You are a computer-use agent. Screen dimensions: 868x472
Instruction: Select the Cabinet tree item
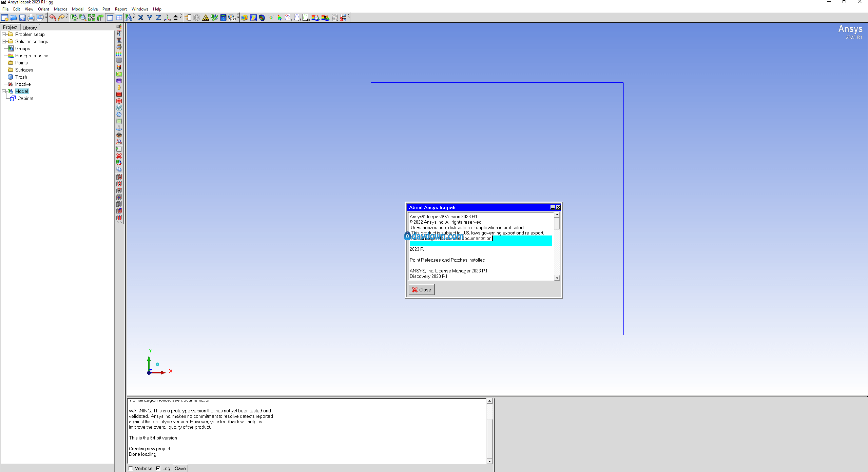(25, 98)
